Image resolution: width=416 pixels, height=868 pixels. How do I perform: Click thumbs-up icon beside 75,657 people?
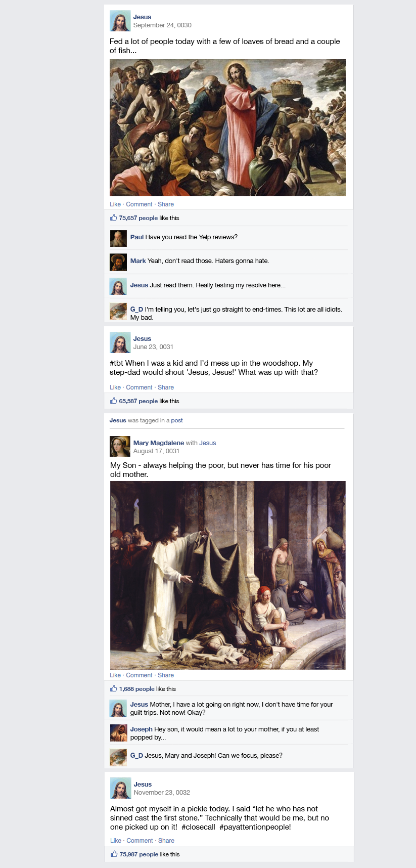[x=114, y=218]
